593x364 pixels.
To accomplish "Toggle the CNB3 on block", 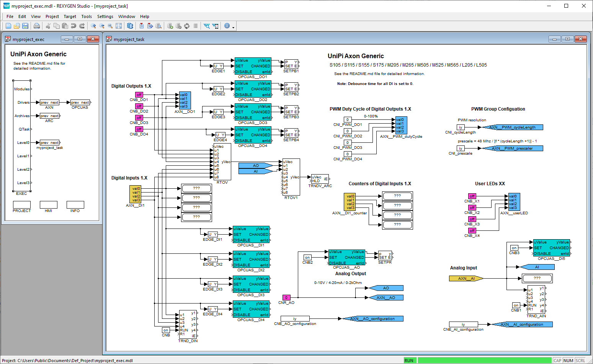I will 514,248.
